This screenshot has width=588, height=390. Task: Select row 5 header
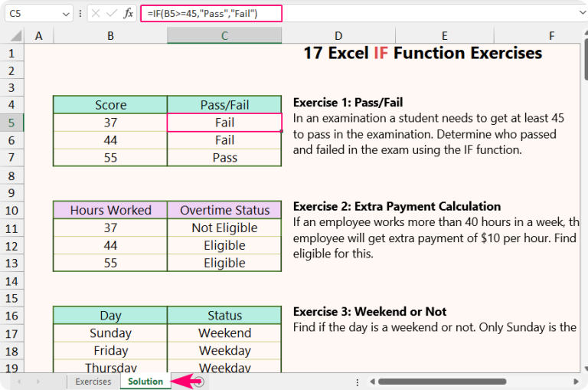pyautogui.click(x=11, y=123)
